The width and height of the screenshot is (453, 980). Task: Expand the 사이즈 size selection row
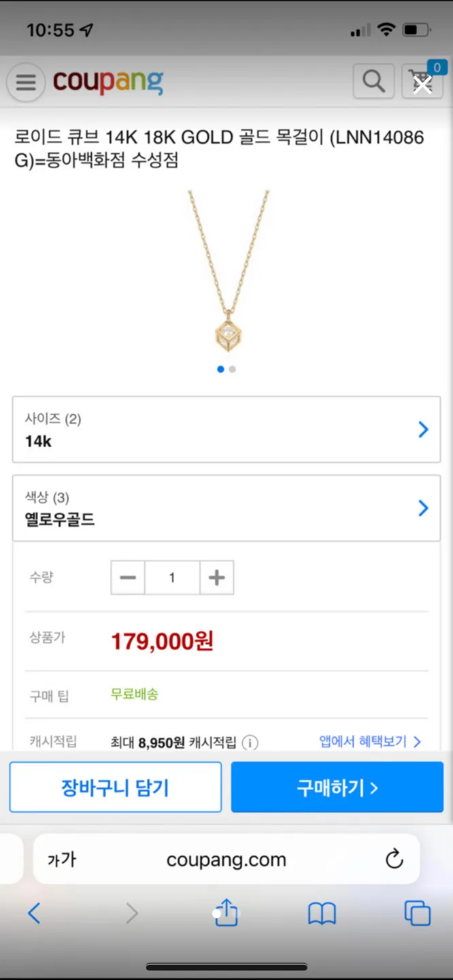pyautogui.click(x=227, y=429)
